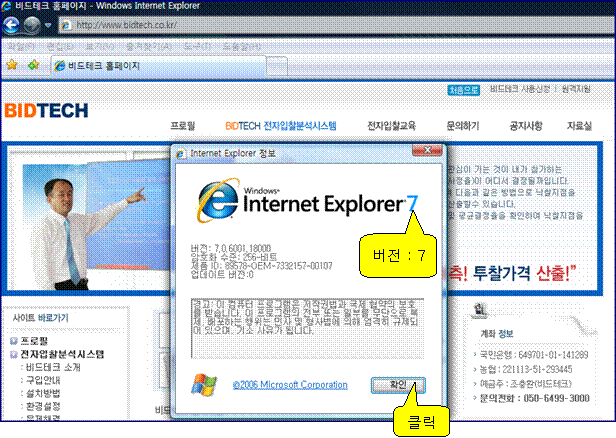Click the browser Forward arrow button
The image size is (616, 438).
(32, 25)
